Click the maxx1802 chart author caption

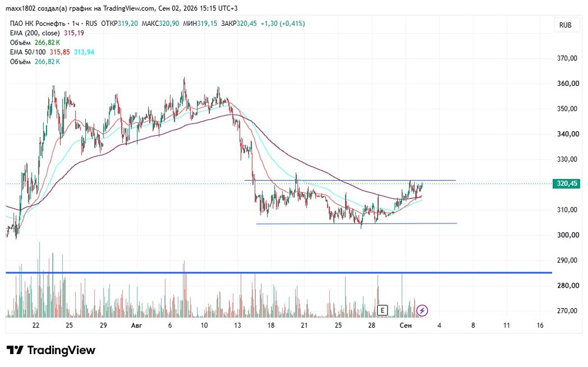(x=122, y=8)
